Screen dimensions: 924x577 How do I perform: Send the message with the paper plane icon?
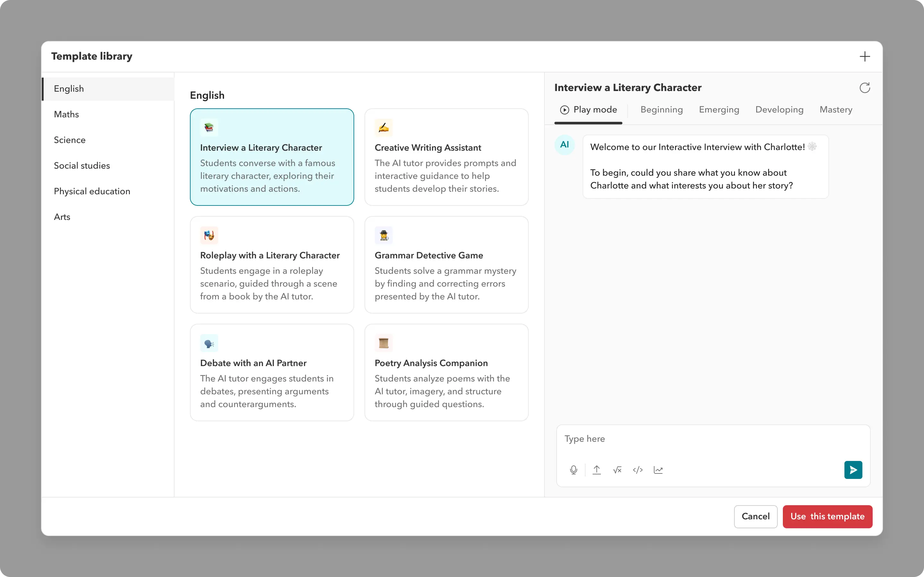(x=853, y=470)
